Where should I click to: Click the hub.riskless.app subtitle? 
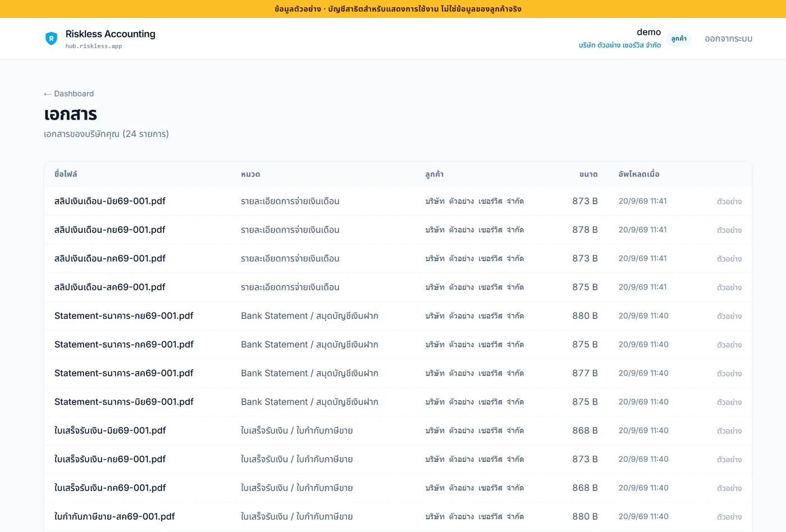point(94,46)
